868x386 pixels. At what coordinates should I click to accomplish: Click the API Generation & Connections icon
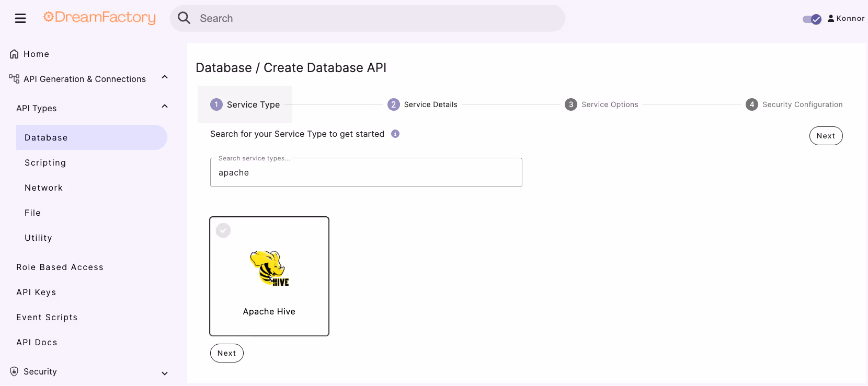click(x=14, y=79)
